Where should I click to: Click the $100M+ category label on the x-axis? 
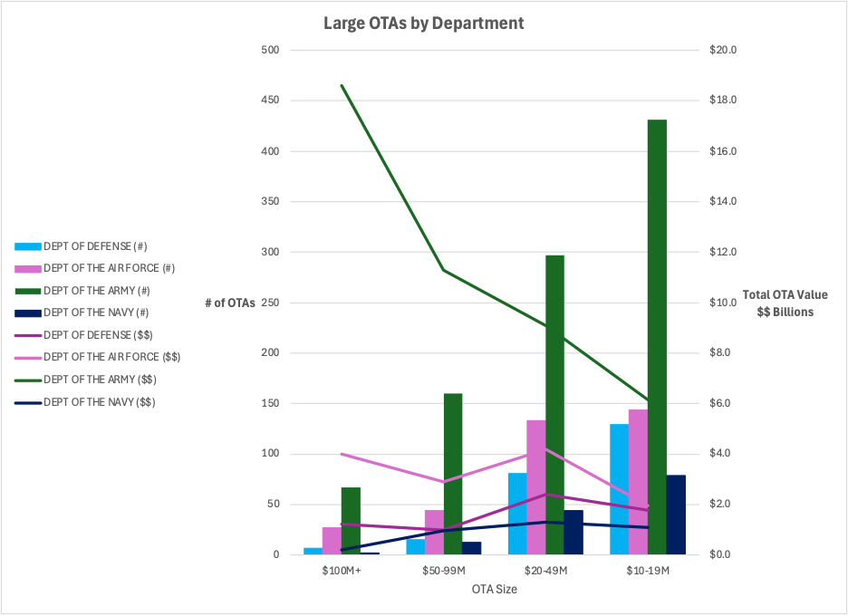click(344, 570)
